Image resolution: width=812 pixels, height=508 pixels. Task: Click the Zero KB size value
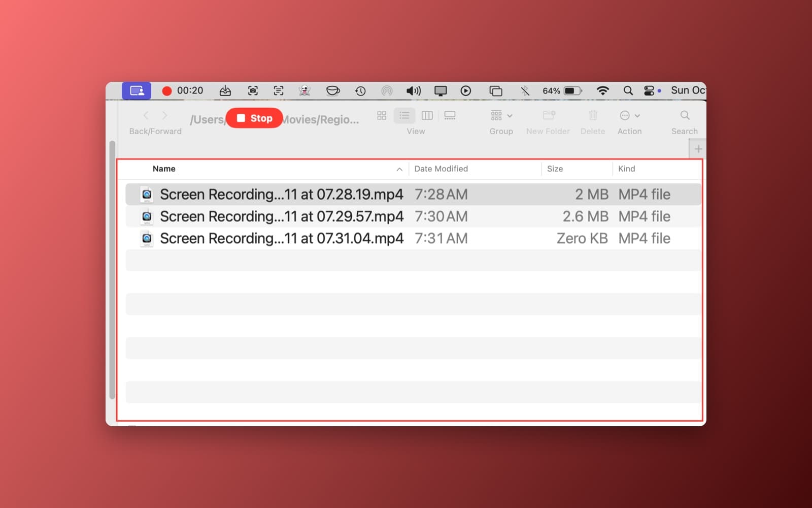(582, 238)
